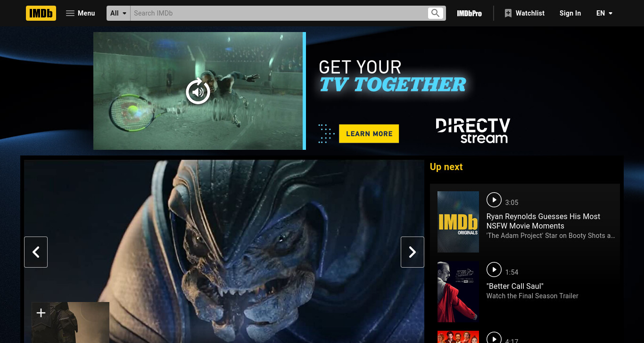644x343 pixels.
Task: Open the IMDbPro link
Action: pos(469,13)
